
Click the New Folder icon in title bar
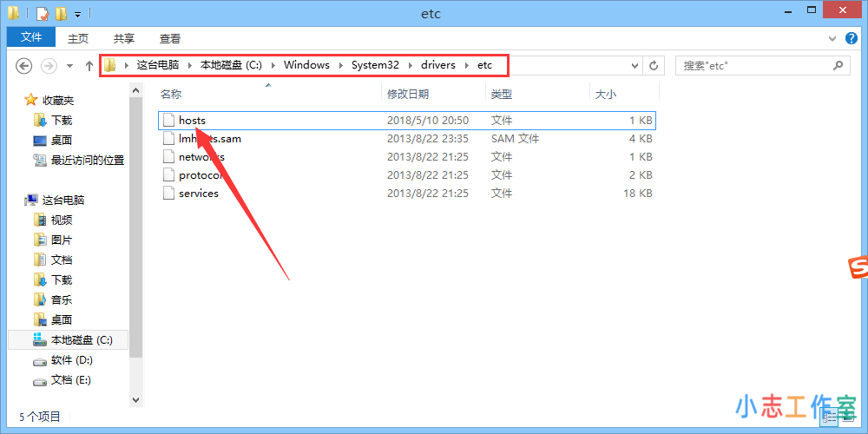[60, 14]
